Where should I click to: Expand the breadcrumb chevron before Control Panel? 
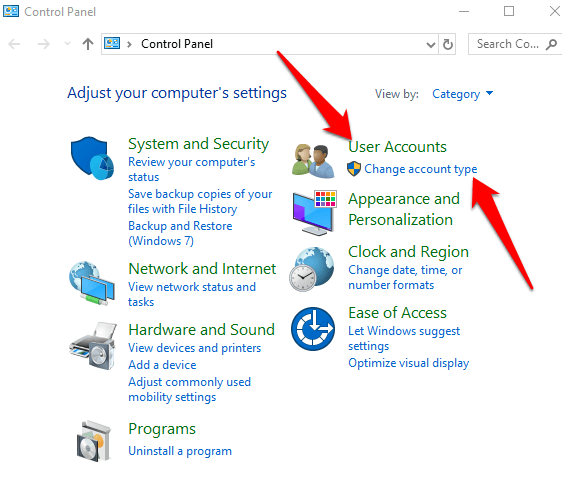[129, 44]
